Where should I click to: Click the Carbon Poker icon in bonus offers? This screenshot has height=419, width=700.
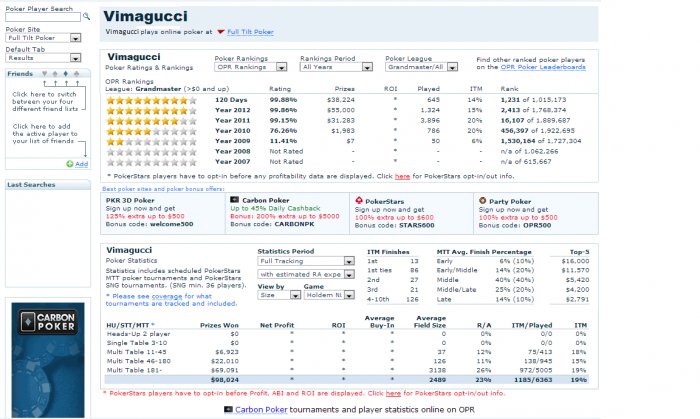pos(234,200)
